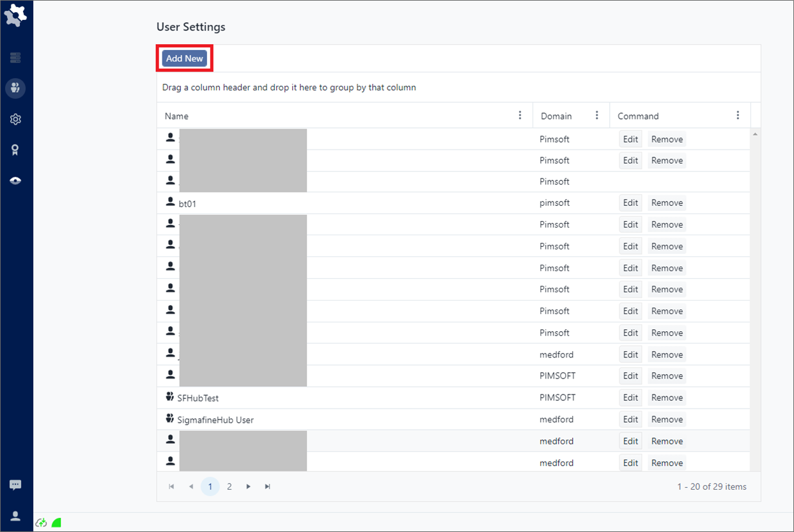This screenshot has width=794, height=532.
Task: Open the Domain column options menu
Action: 597,116
